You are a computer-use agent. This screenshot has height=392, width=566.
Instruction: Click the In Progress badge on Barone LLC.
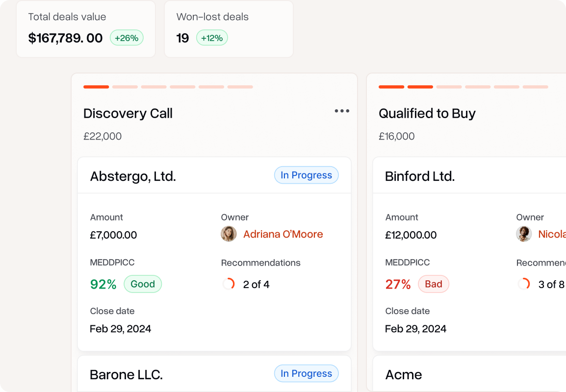point(306,374)
